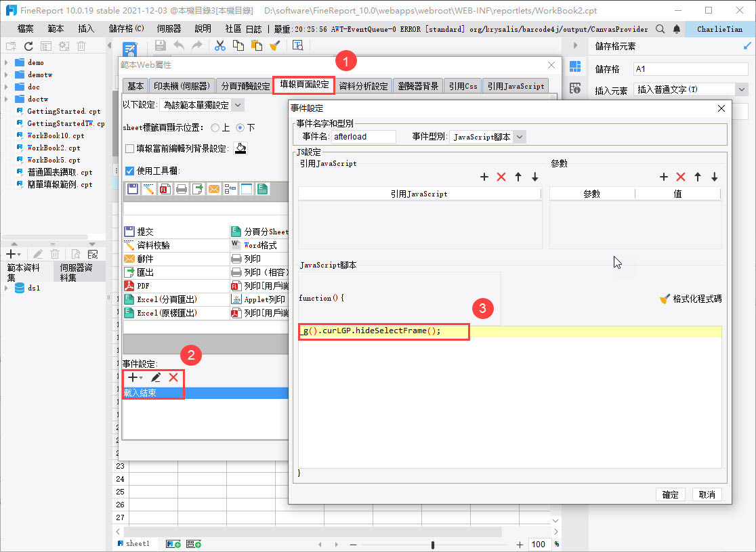Click the Paste icon in the toolbar
This screenshot has width=756, height=552.
coord(256,43)
